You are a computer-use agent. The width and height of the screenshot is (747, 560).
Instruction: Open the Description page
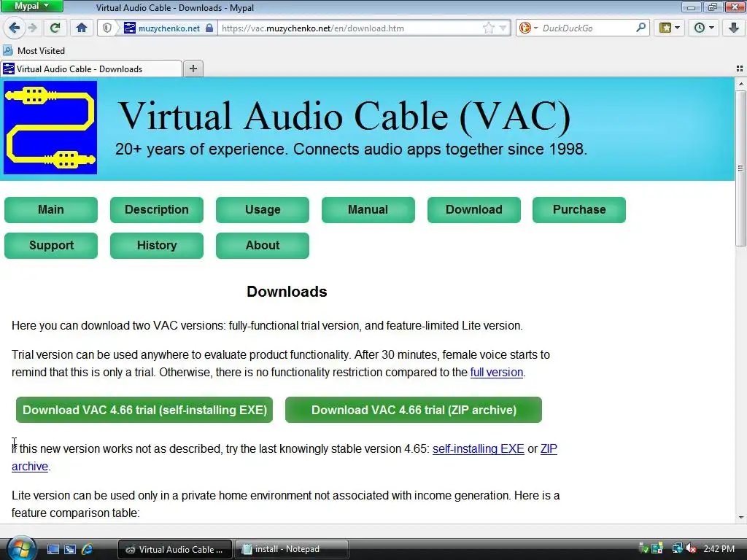pos(157,209)
